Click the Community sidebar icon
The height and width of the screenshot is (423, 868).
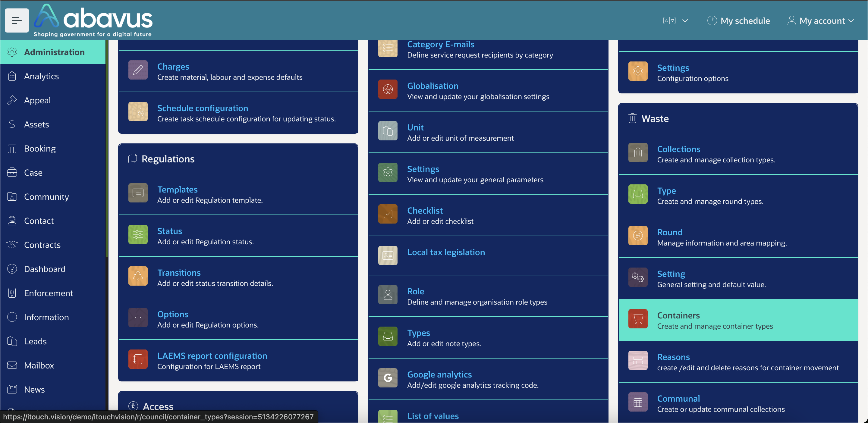point(12,196)
